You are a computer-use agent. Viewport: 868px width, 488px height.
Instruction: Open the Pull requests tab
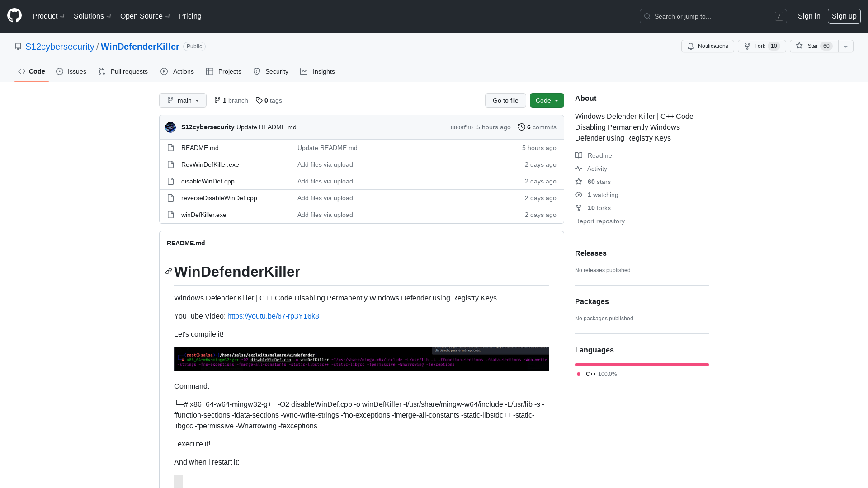(x=123, y=71)
